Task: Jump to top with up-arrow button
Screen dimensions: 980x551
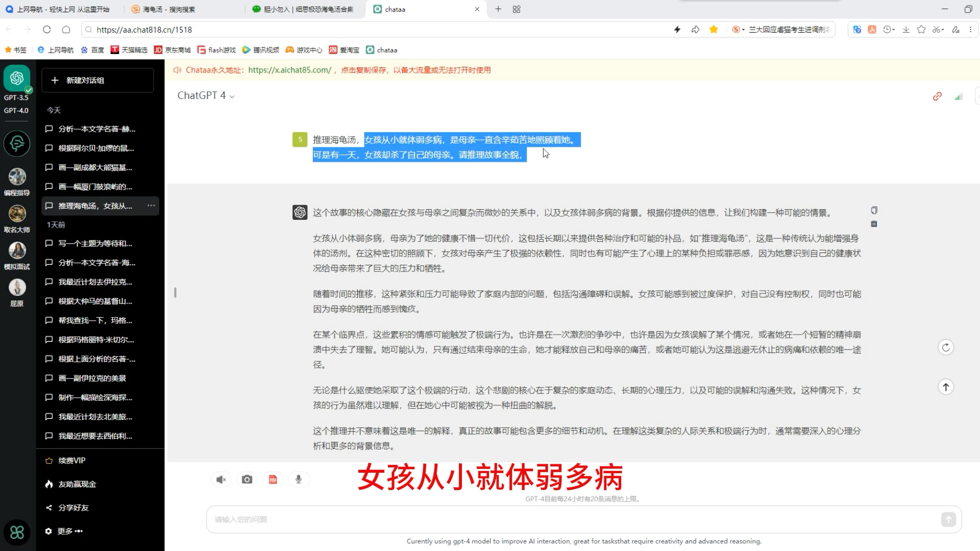Action: click(x=946, y=387)
